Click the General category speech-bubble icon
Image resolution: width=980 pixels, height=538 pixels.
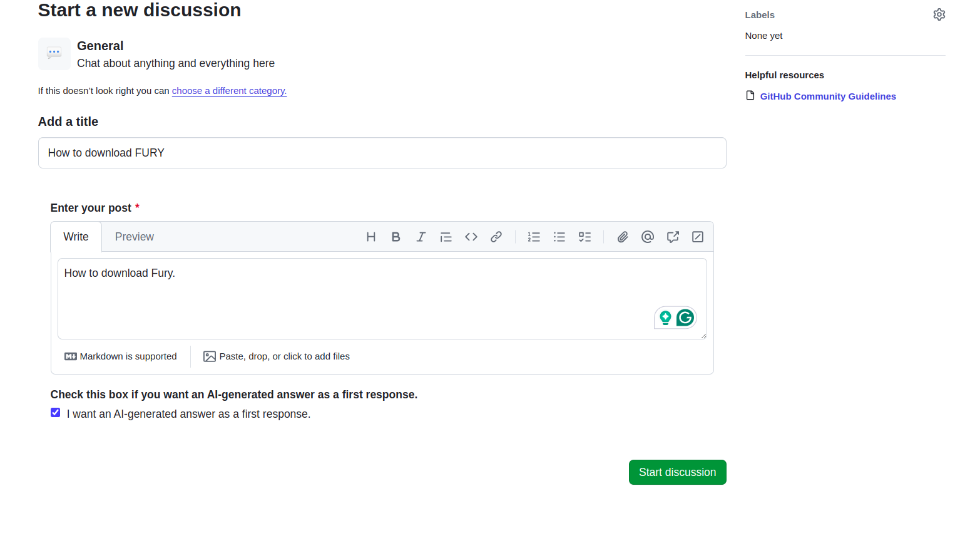point(54,53)
